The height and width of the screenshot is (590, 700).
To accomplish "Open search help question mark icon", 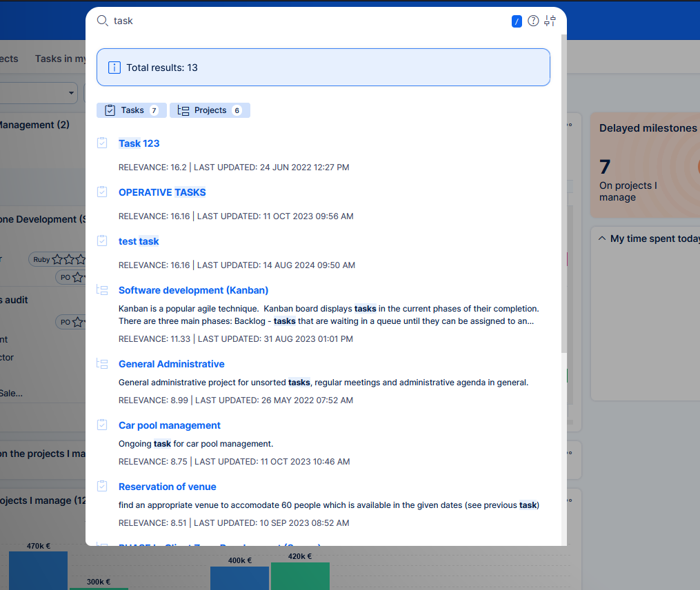I will click(x=533, y=21).
